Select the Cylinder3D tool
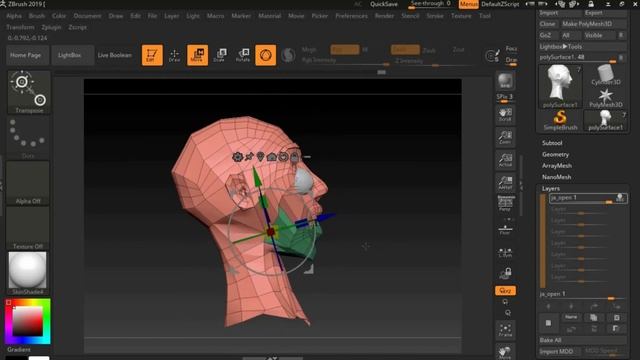640x360 pixels. (x=606, y=75)
